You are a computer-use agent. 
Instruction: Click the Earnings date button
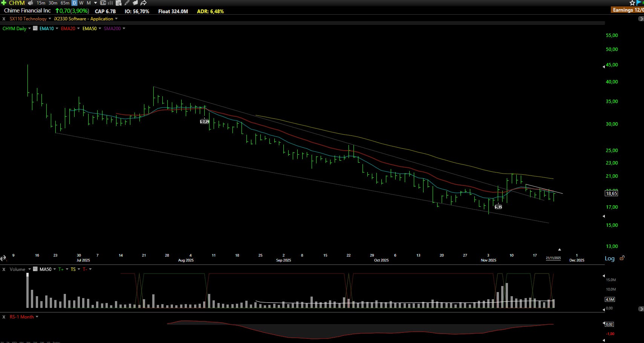click(628, 10)
